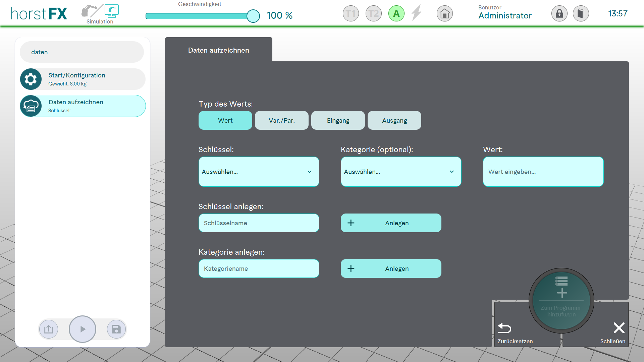Click the Geschwindigkeit slider handle
Viewport: 644px width, 362px height.
coord(253,16)
